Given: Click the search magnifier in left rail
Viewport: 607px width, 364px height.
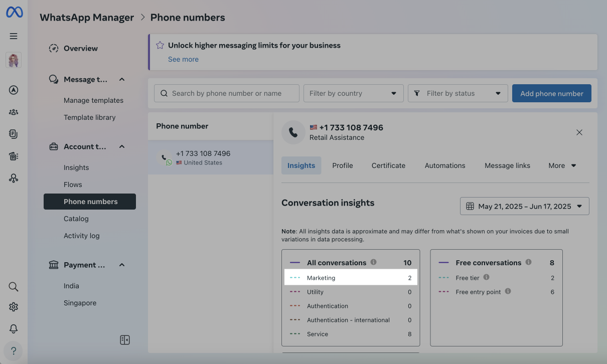Looking at the screenshot, I should pos(14,287).
